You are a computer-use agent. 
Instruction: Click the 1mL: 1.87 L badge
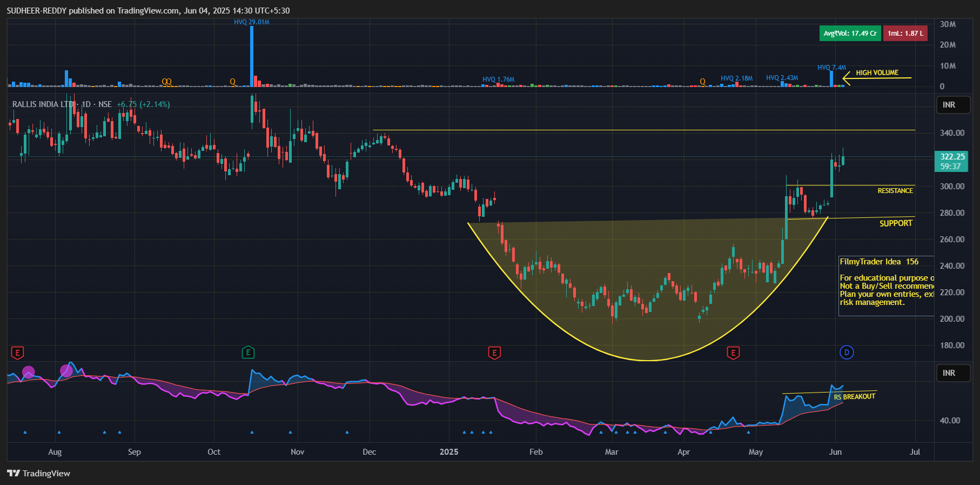tap(905, 33)
